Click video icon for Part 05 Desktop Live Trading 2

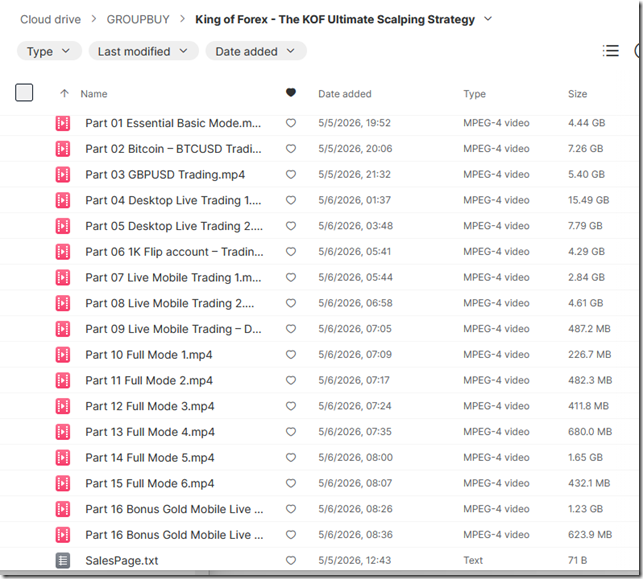click(x=63, y=226)
